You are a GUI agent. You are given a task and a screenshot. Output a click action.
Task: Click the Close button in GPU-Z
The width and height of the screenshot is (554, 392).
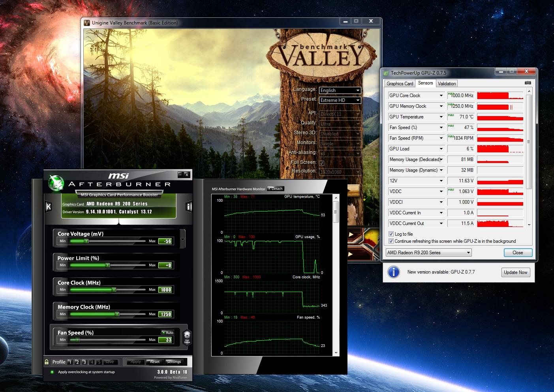coord(518,253)
